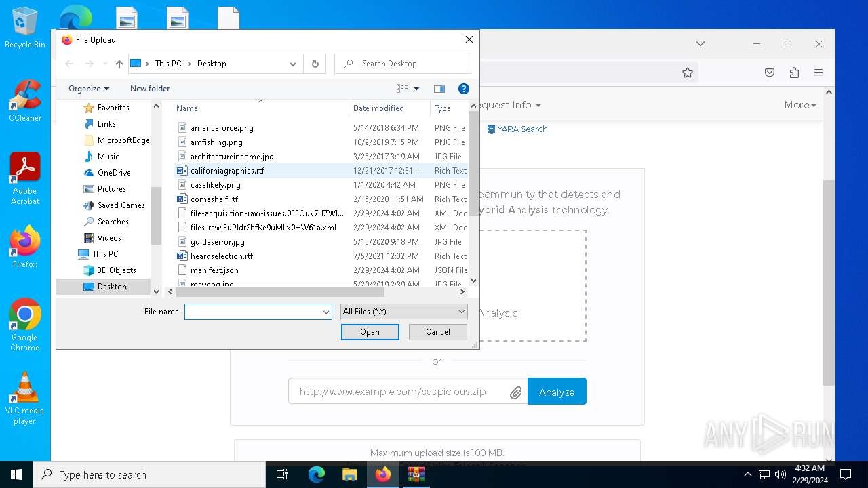Open network status tray icon
Image resolution: width=868 pixels, height=488 pixels.
click(764, 474)
